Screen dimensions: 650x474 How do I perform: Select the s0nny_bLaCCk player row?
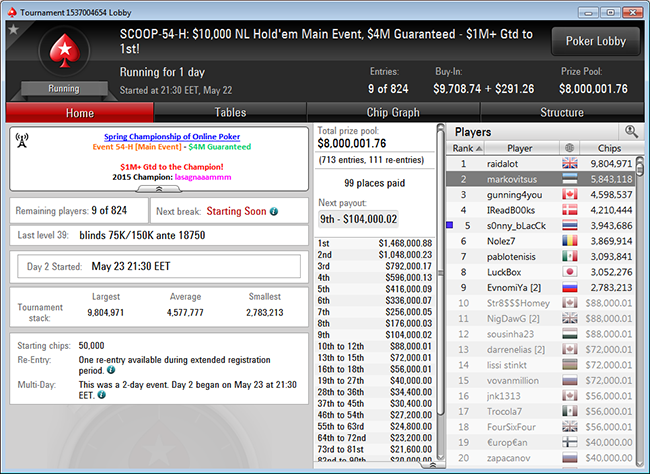pos(519,225)
